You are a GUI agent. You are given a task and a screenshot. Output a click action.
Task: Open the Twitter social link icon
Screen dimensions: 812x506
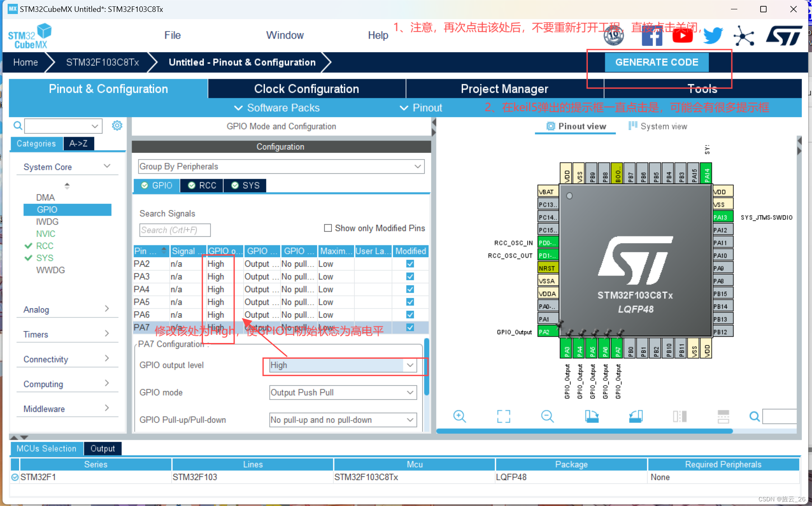tap(713, 36)
